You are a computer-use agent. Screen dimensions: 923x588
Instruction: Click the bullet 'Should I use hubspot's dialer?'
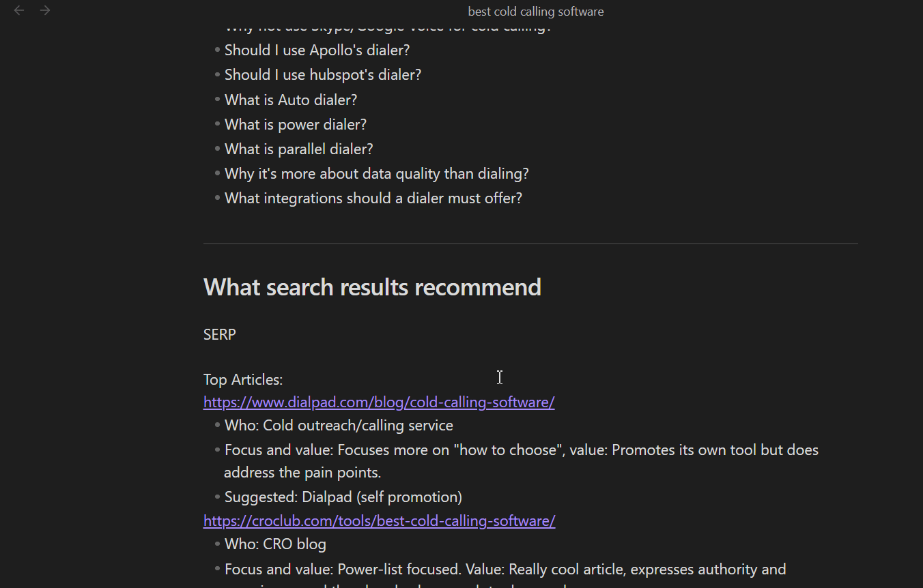(322, 74)
